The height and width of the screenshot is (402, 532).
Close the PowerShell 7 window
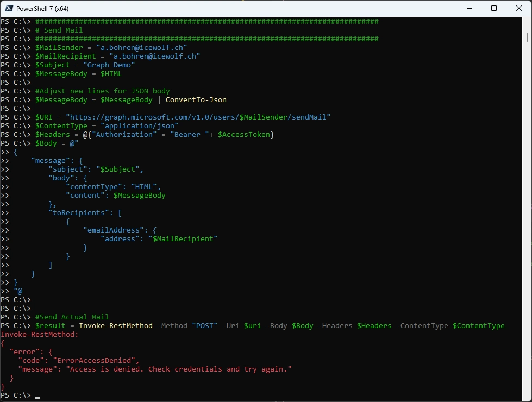(518, 8)
